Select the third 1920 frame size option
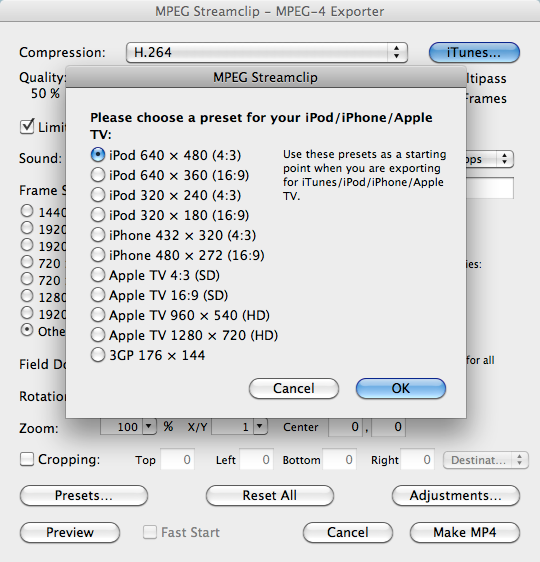The image size is (540, 562). coord(27,313)
